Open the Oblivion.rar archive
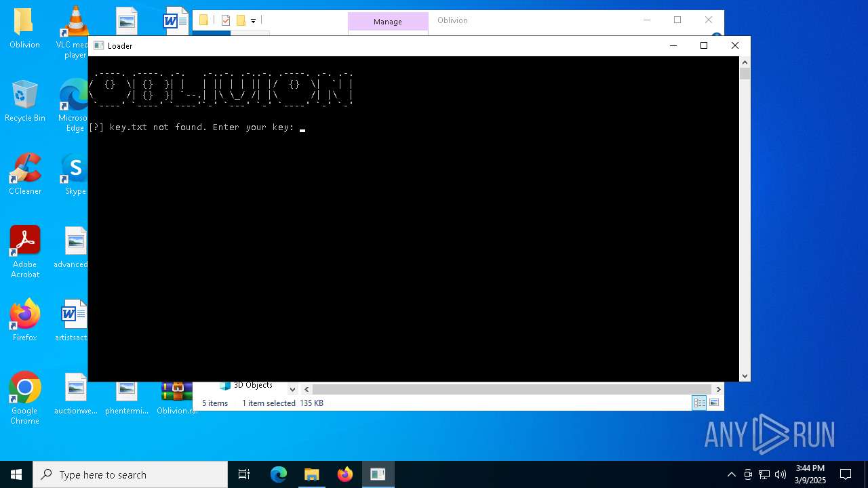 [x=176, y=399]
